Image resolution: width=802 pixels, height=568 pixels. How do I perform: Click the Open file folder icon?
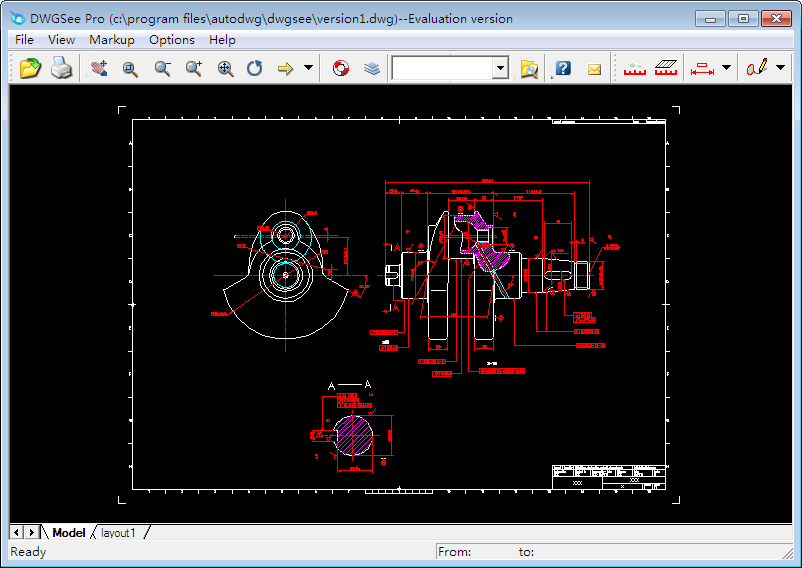[30, 68]
